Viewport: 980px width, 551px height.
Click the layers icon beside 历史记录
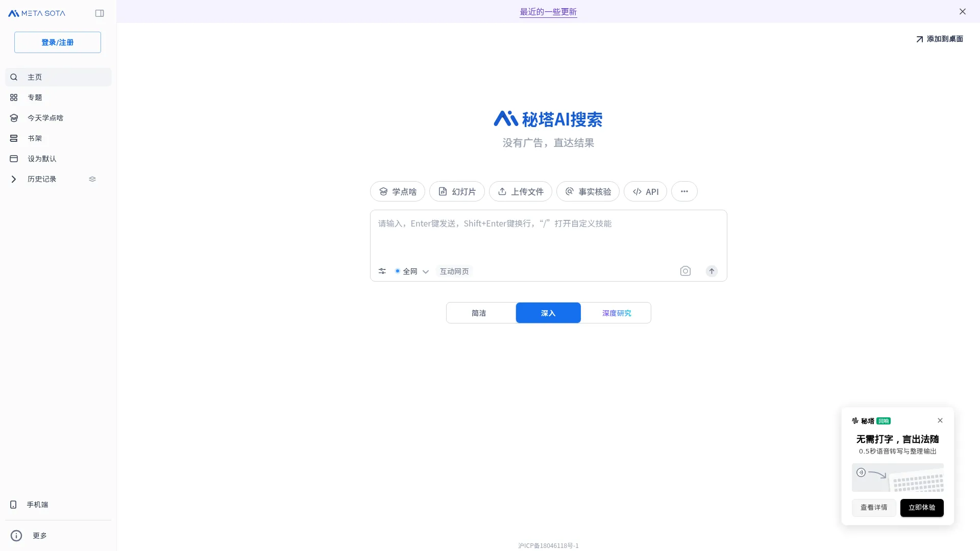[92, 179]
